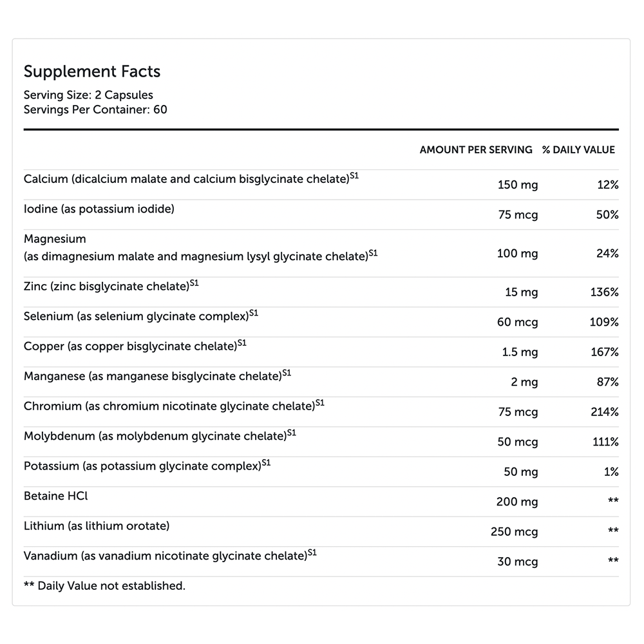The height and width of the screenshot is (644, 644).
Task: Click the Chromium 214% daily value
Action: 604,412
